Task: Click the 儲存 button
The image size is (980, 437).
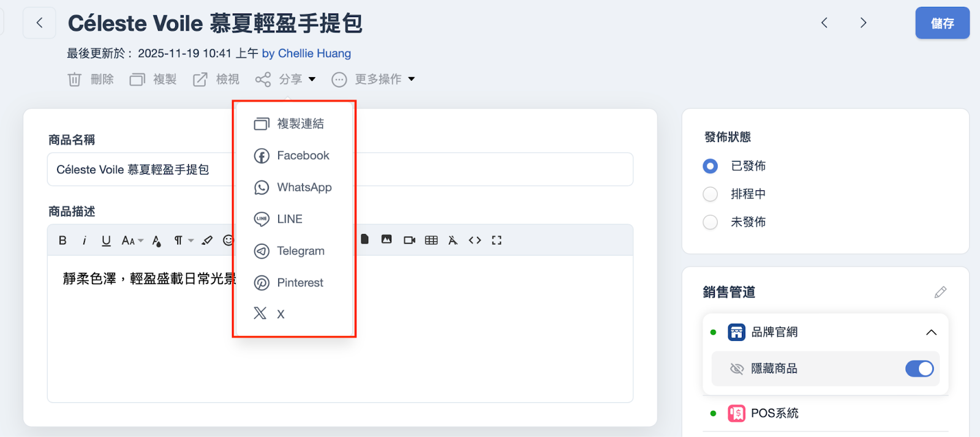Action: [x=942, y=23]
